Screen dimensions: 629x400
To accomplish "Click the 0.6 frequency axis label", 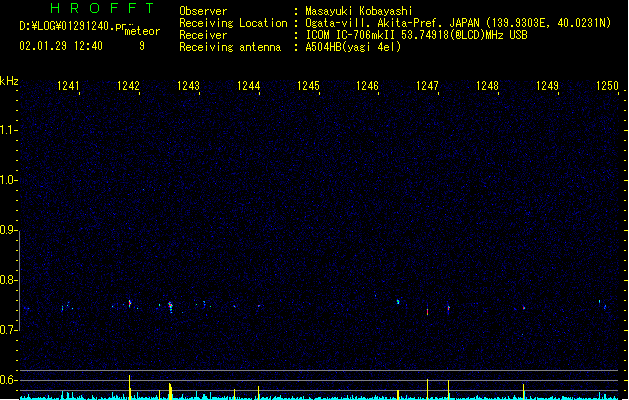I will [8, 380].
